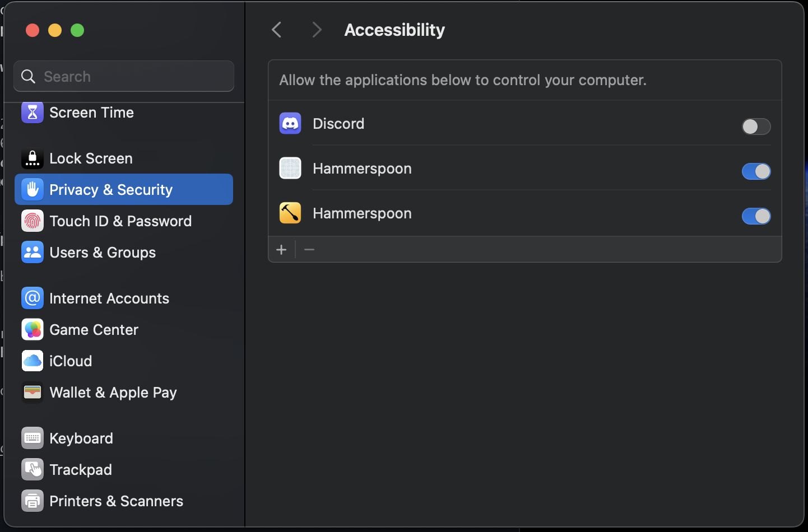Click the Lock Screen icon
This screenshot has width=808, height=532.
pos(32,158)
